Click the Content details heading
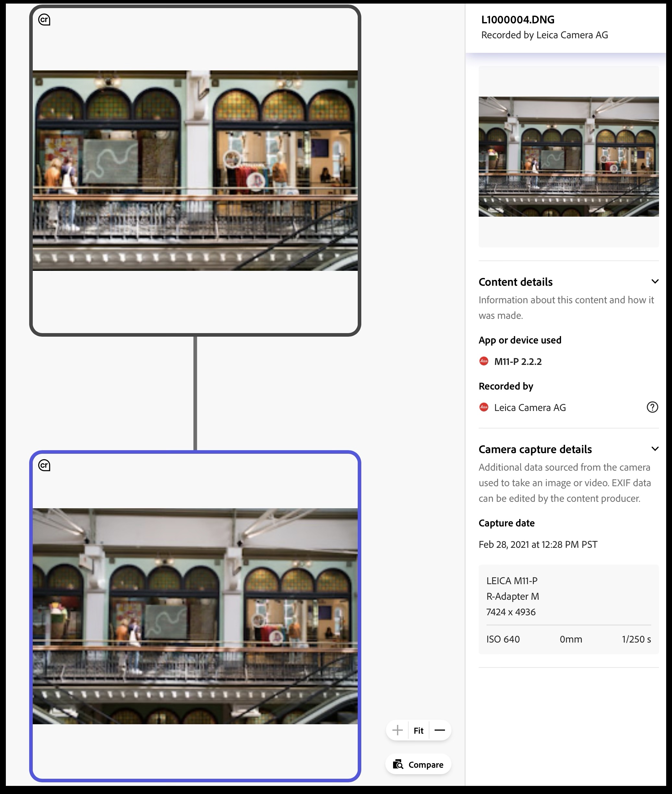Image resolution: width=672 pixels, height=794 pixels. 515,282
